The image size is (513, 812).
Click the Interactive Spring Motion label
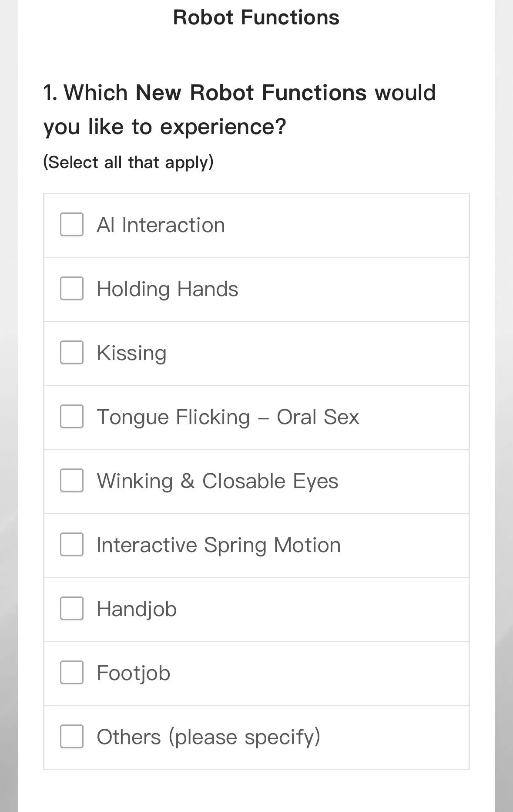point(218,545)
